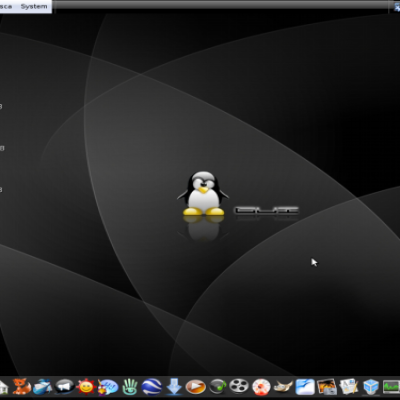Launch the black speech-bubble megaphone icon
The height and width of the screenshot is (400, 400).
click(64, 387)
